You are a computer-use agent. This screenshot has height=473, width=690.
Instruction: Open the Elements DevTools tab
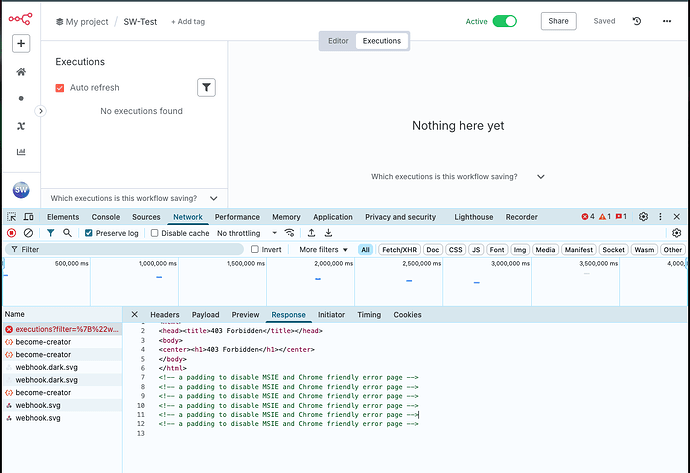[63, 217]
